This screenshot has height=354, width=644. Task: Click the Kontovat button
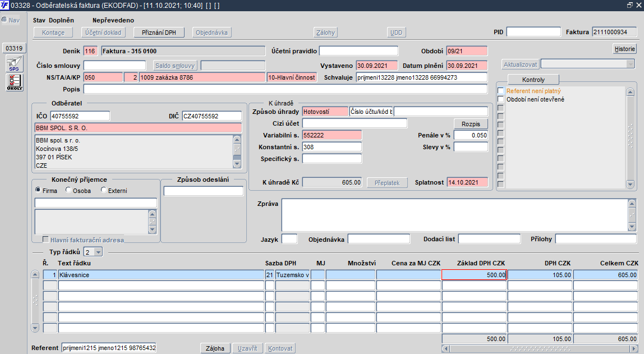280,348
